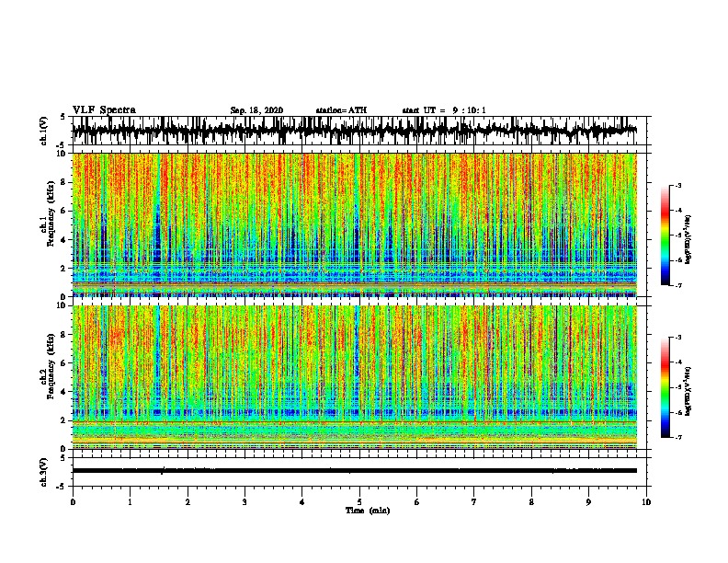Click time axis tick label "8"
This screenshot has width=728, height=563.
click(531, 502)
